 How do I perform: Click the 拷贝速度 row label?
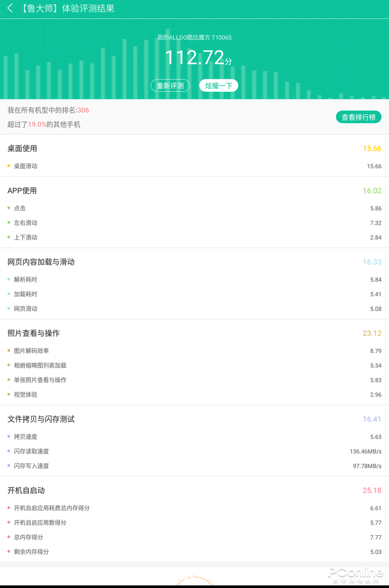click(26, 436)
